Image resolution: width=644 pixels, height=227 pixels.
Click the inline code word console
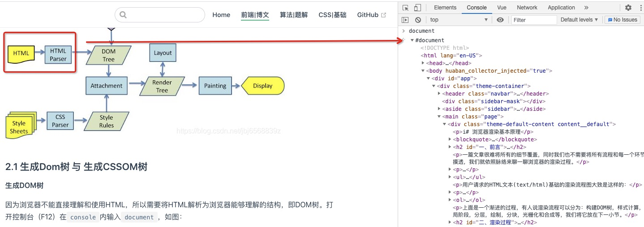[x=83, y=217]
